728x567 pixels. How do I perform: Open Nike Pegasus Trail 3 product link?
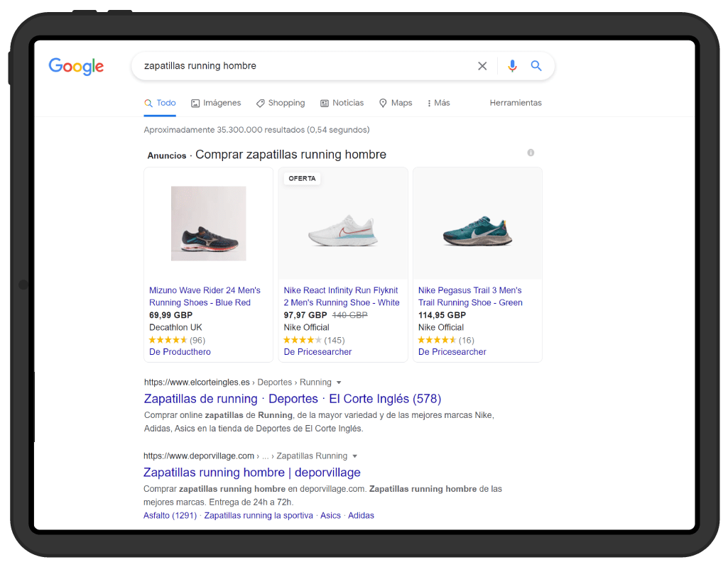pos(469,296)
